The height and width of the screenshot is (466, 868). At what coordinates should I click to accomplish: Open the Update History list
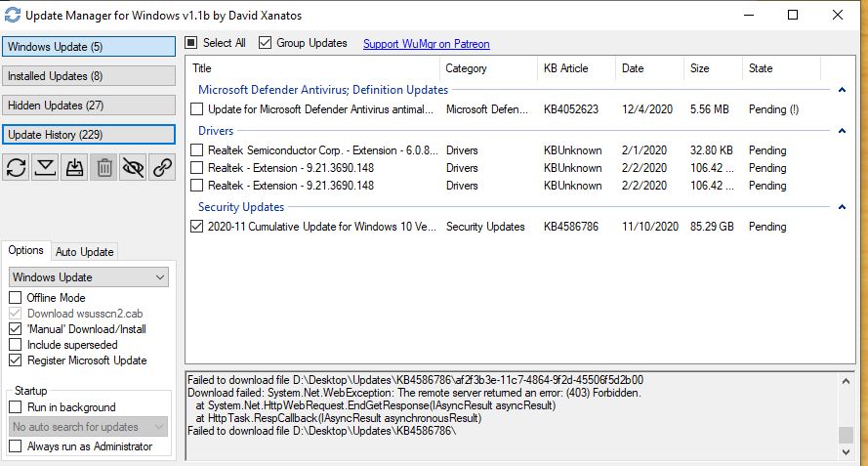[89, 135]
